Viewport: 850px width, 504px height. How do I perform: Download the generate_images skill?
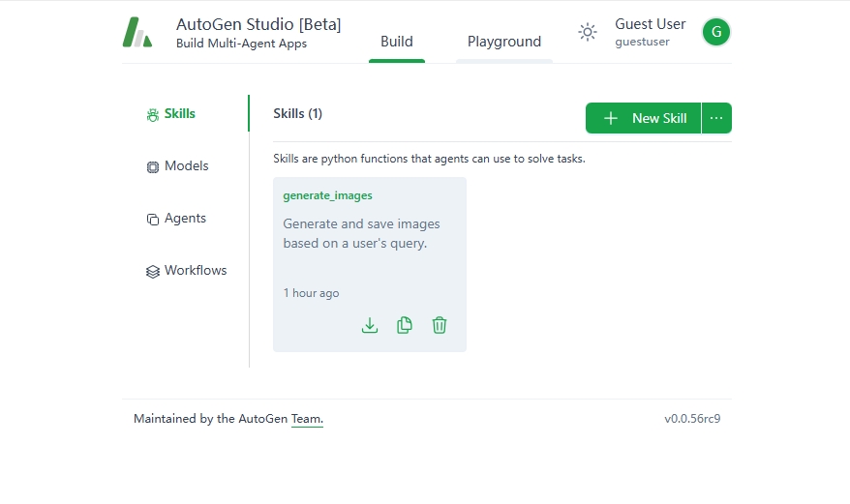(x=370, y=325)
